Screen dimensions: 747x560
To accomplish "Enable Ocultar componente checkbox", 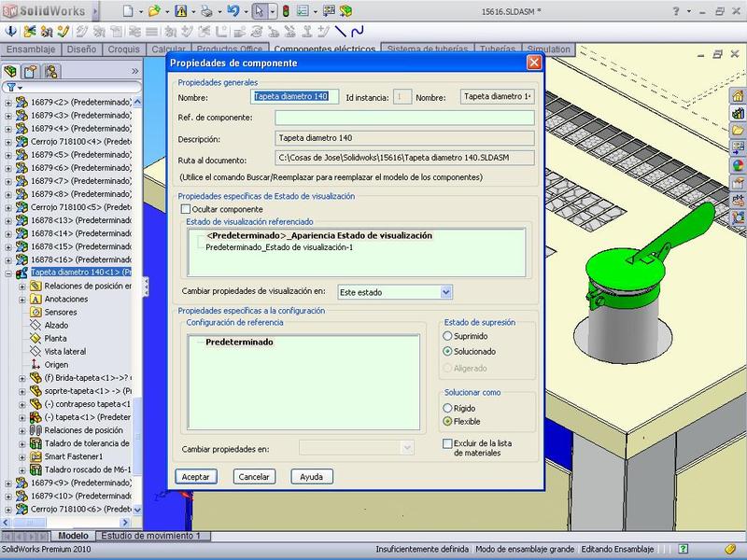I will (x=185, y=209).
